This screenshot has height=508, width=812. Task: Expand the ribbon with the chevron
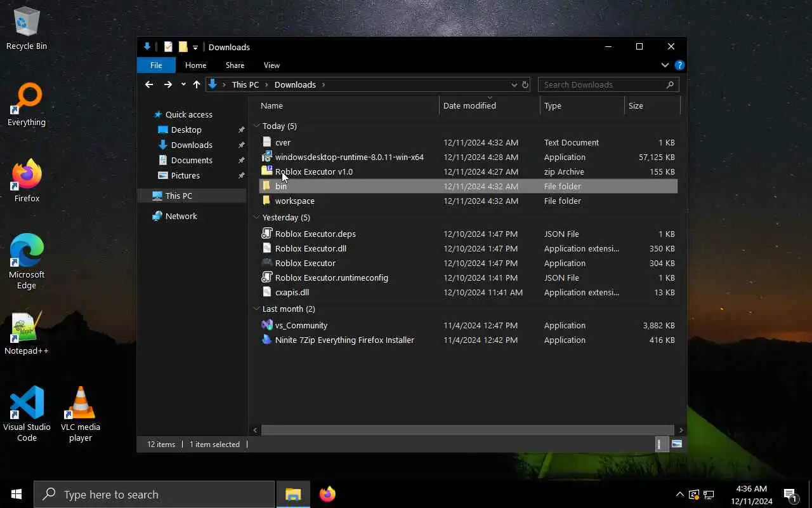(x=665, y=65)
